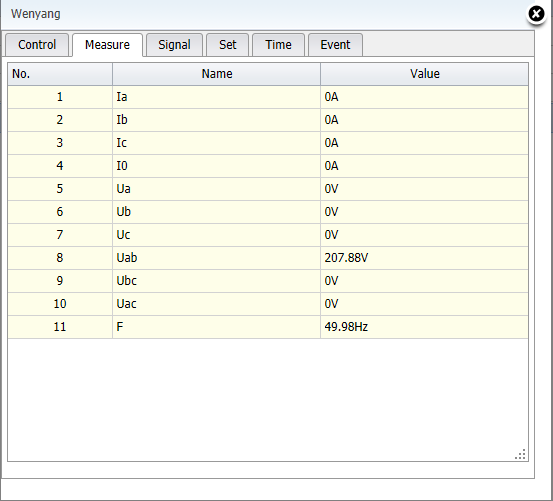Open the Signal tab
The width and height of the screenshot is (553, 501).
tap(174, 45)
